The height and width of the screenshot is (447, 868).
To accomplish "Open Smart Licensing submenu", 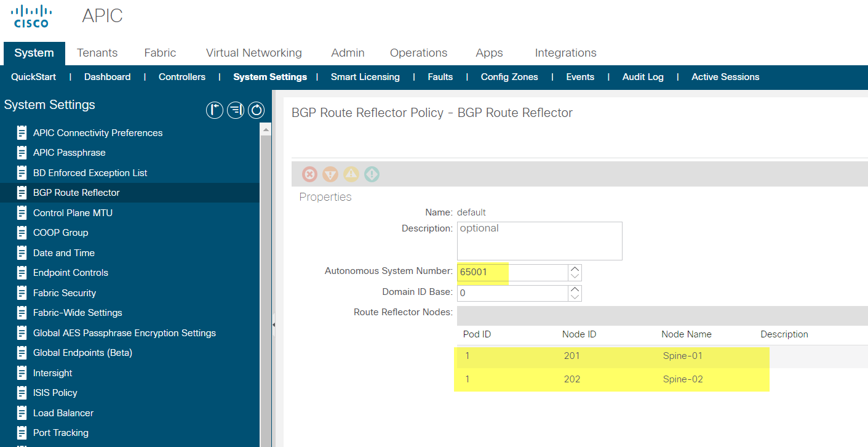I will pyautogui.click(x=365, y=77).
